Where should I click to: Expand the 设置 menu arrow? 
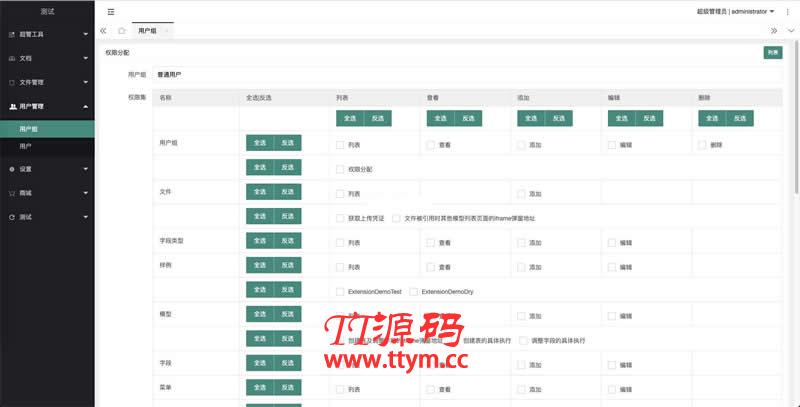(x=86, y=169)
